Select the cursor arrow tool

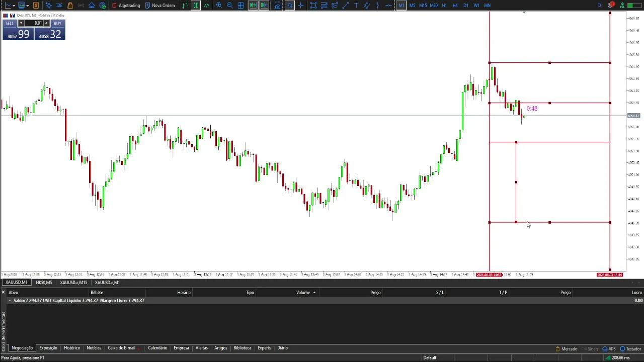[290, 5]
